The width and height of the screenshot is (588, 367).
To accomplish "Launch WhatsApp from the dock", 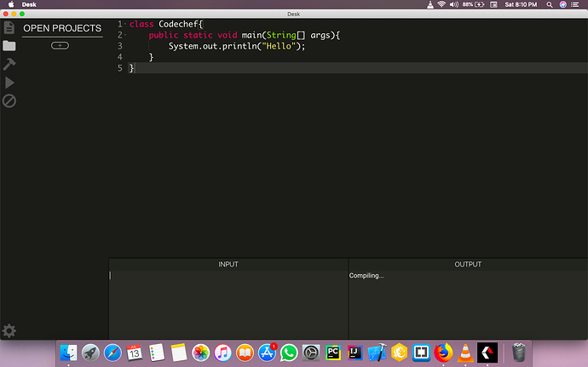I will click(289, 353).
